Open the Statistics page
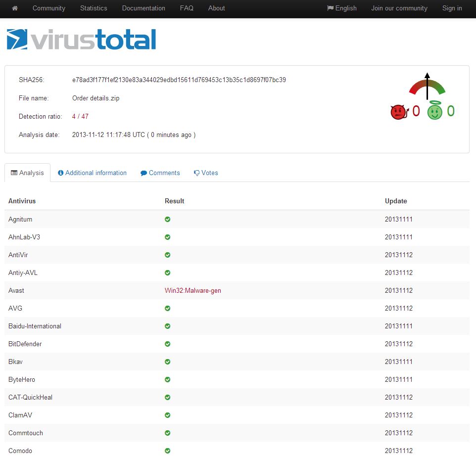The height and width of the screenshot is (456, 476). pyautogui.click(x=94, y=8)
